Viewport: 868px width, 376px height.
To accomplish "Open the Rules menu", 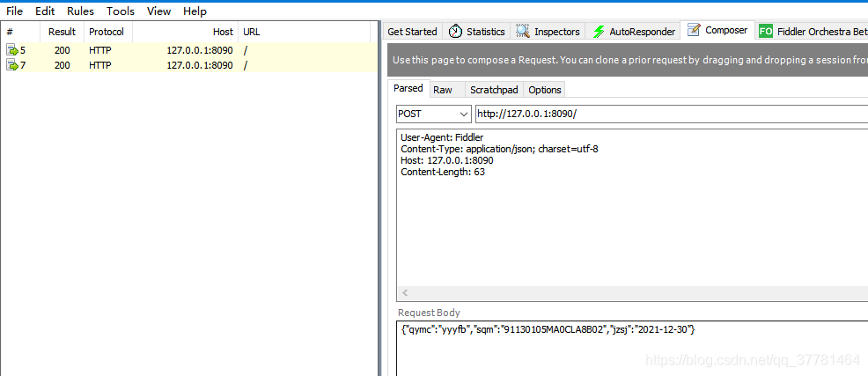I will pos(80,11).
